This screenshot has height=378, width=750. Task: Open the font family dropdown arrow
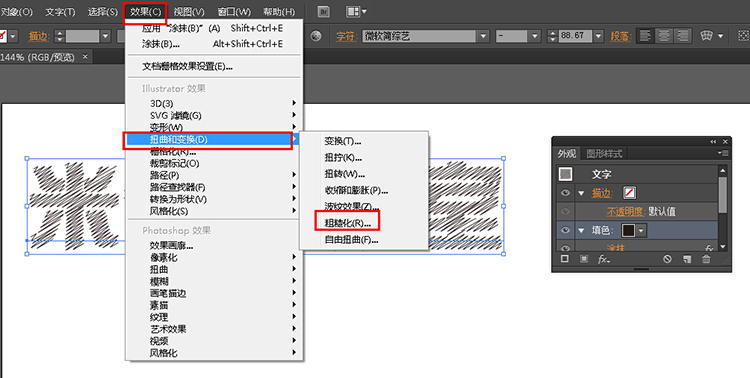[x=483, y=36]
